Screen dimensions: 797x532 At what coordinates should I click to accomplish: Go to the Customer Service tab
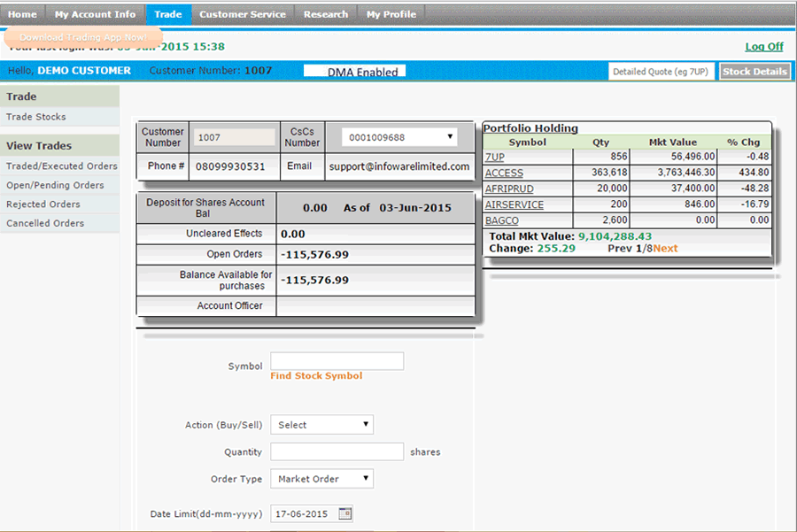pyautogui.click(x=242, y=14)
